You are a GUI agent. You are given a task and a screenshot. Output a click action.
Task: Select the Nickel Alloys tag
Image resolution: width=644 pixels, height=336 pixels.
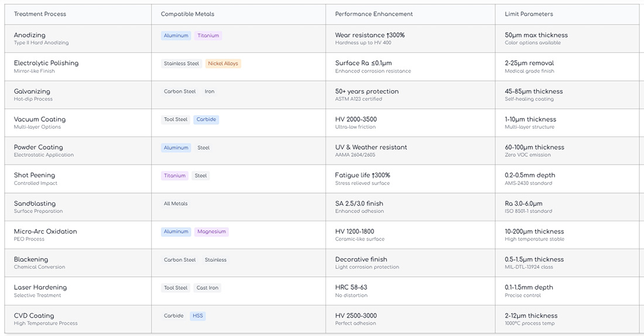point(223,64)
